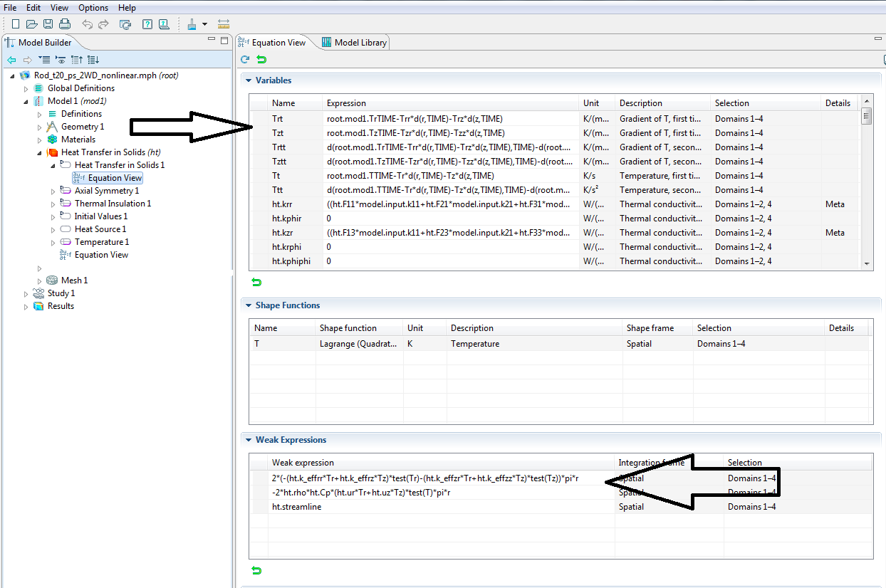Click the Open file folder icon
Viewport: 886px width, 588px height.
click(31, 24)
